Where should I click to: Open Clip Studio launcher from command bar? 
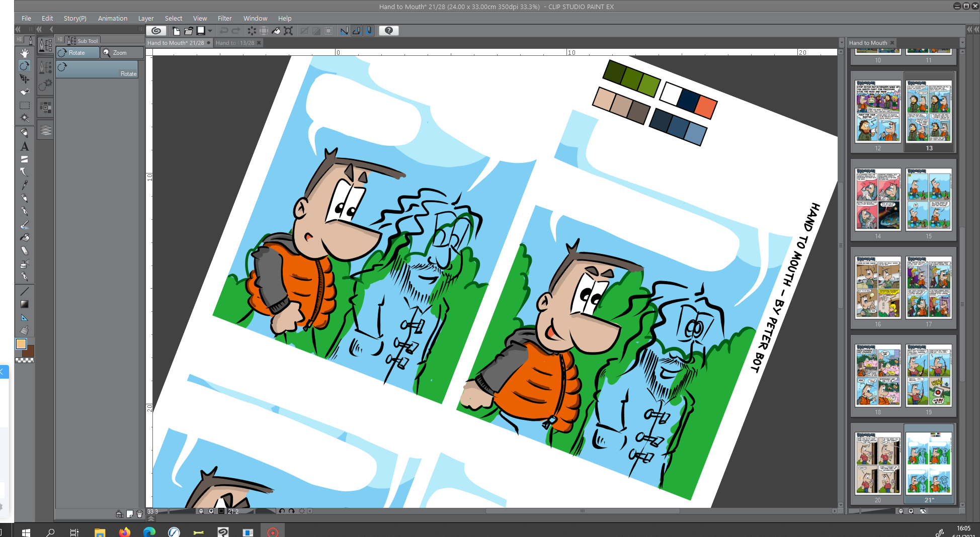[156, 31]
